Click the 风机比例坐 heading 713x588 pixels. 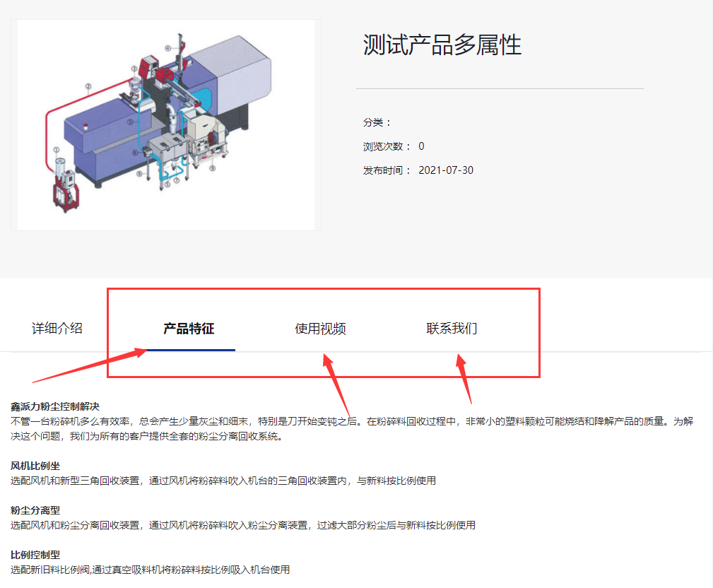pyautogui.click(x=35, y=466)
